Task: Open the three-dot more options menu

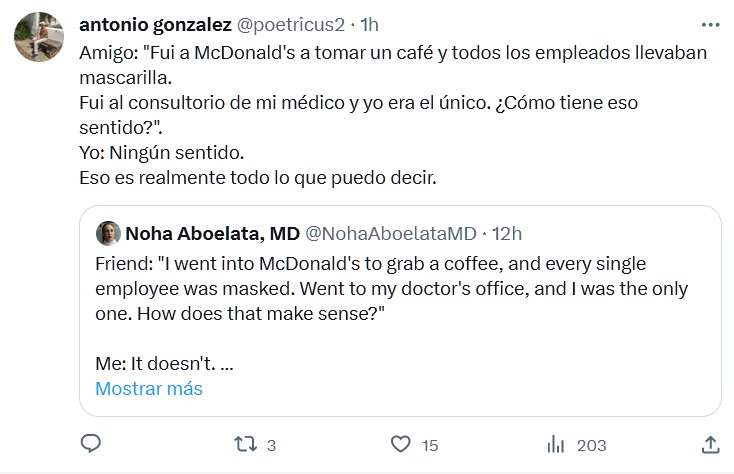Action: pyautogui.click(x=710, y=24)
